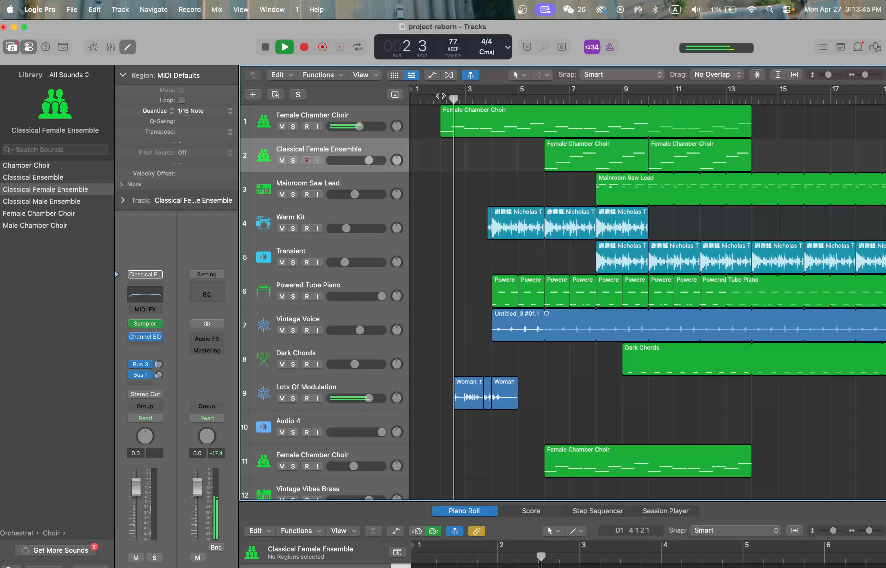Image resolution: width=886 pixels, height=568 pixels.
Task: Show the Toolbar button
Action: (x=63, y=47)
